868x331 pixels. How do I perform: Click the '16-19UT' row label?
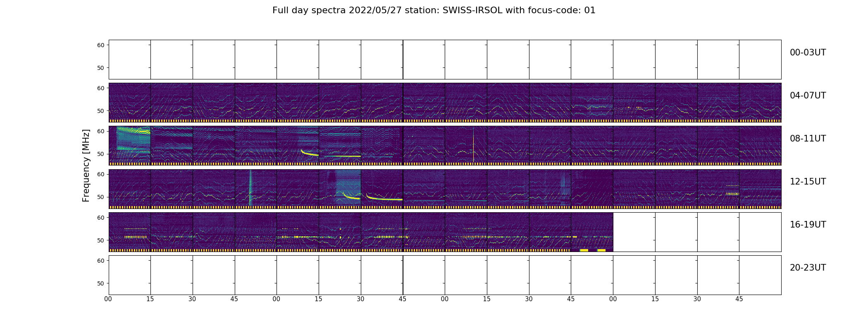(808, 225)
